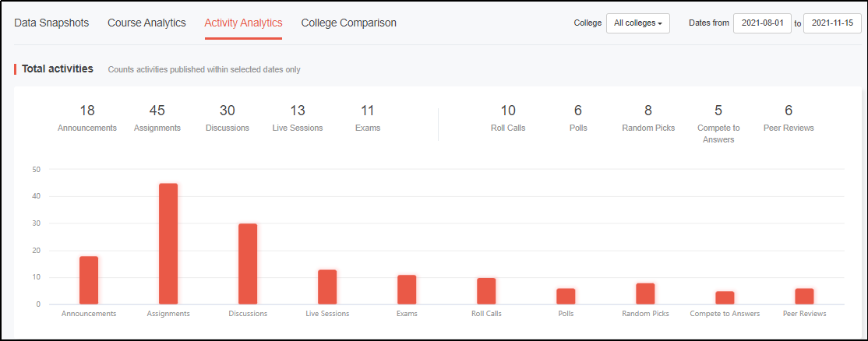Image resolution: width=868 pixels, height=341 pixels.
Task: Expand the All colleges dropdown
Action: [637, 23]
